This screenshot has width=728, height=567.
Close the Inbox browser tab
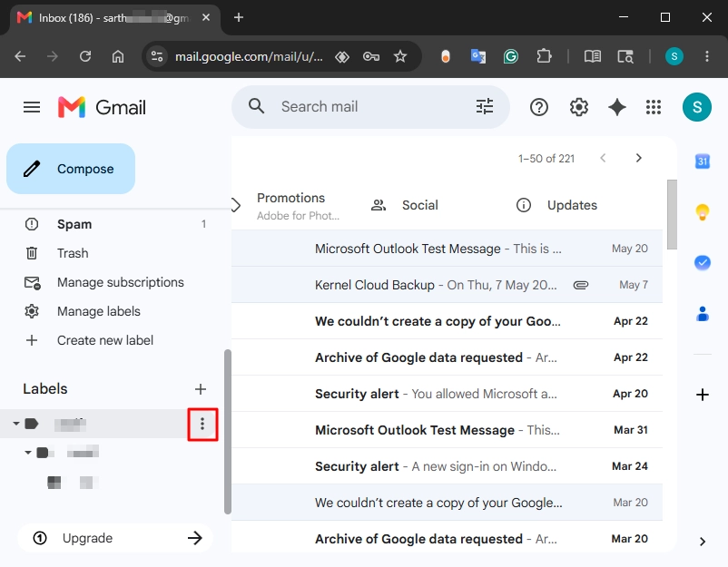(x=206, y=17)
